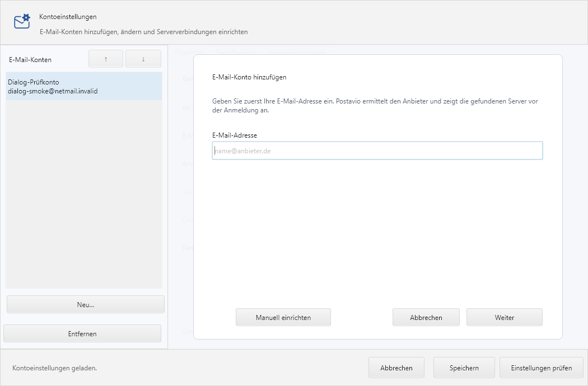Remove the account with Entfernen

click(82, 333)
